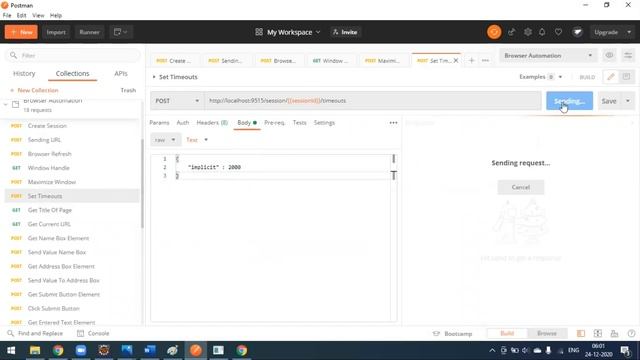Cancel the sending request
The height and width of the screenshot is (360, 640).
[x=520, y=187]
